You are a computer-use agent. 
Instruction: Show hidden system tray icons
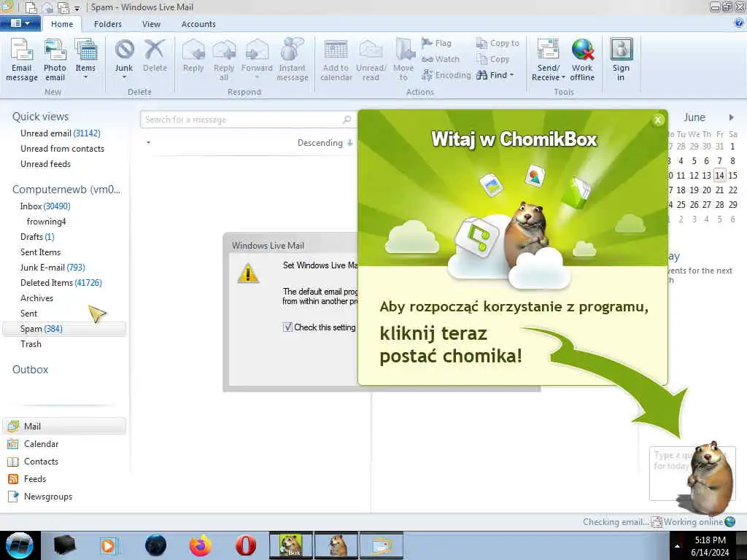tap(677, 546)
